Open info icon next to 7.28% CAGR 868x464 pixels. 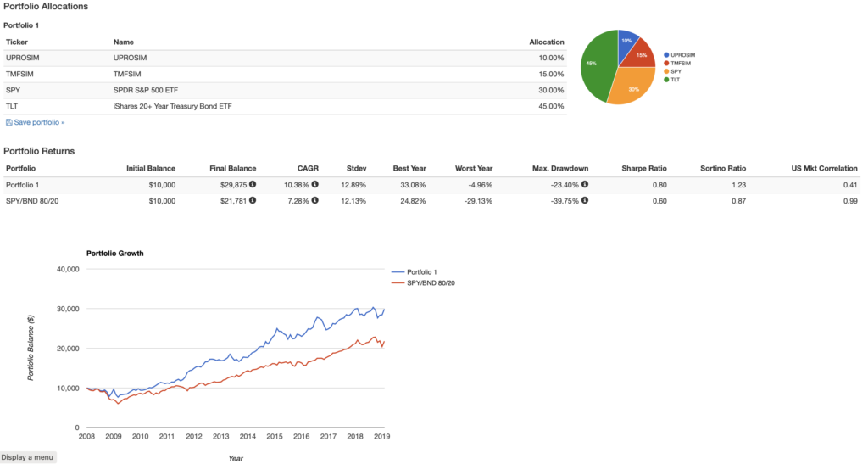[x=314, y=200]
